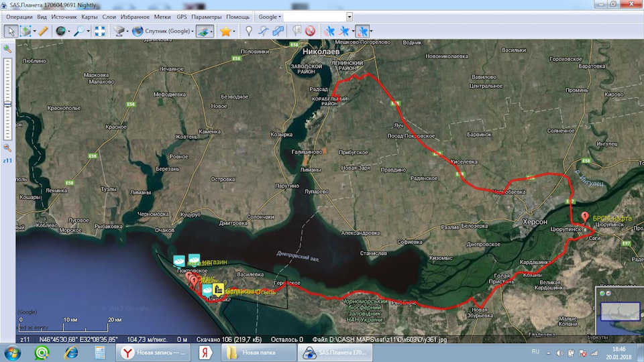Expand cache source dropdown arrow
The height and width of the screenshot is (362, 644).
pyautogui.click(x=127, y=32)
